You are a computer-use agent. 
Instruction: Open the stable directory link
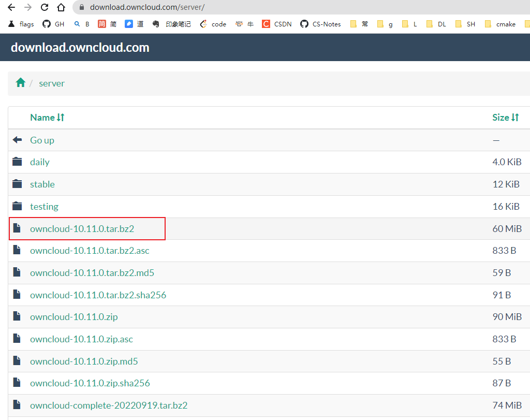pyautogui.click(x=42, y=184)
